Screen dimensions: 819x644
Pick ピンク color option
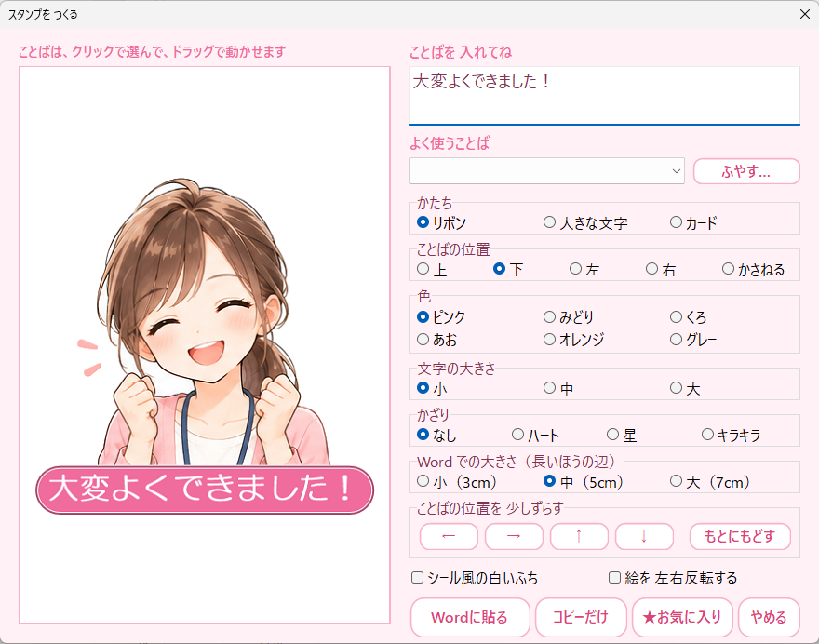coord(441,317)
